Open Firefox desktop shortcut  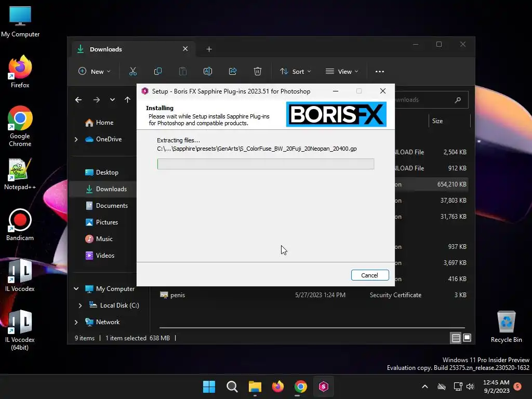[x=20, y=72]
